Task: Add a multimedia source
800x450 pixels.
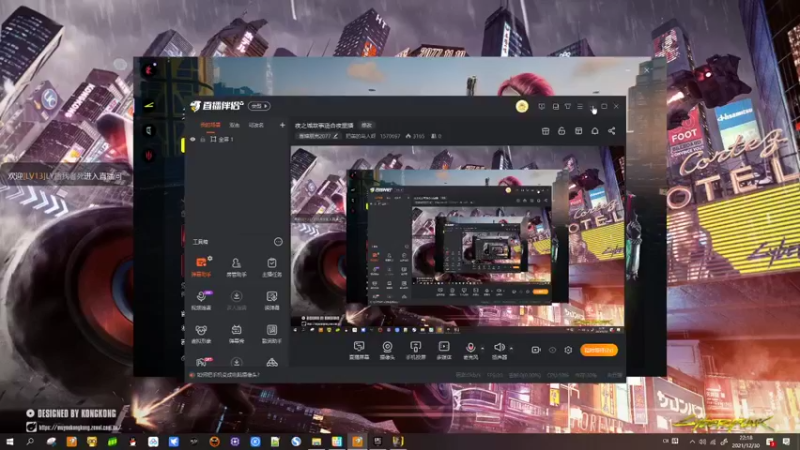Action: [x=444, y=350]
